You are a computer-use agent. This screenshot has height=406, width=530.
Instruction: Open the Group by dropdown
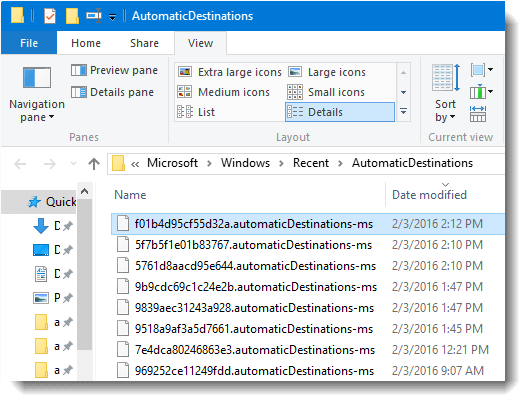click(x=482, y=70)
